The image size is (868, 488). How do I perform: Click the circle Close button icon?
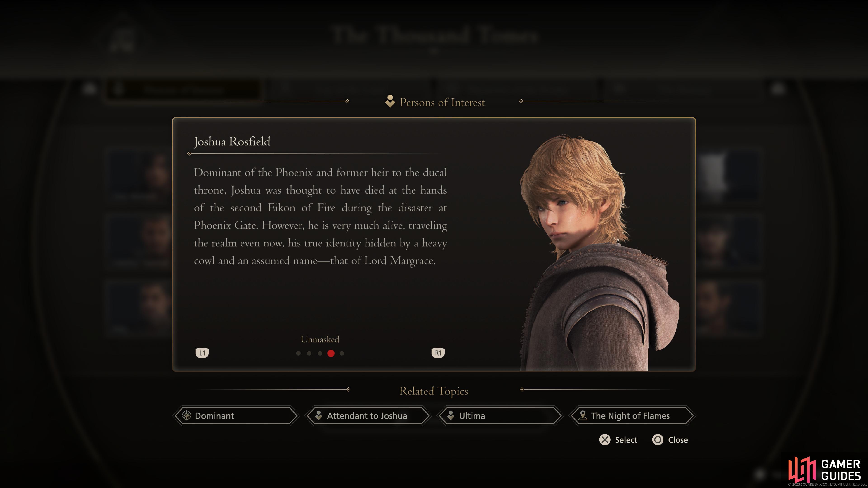pos(657,440)
